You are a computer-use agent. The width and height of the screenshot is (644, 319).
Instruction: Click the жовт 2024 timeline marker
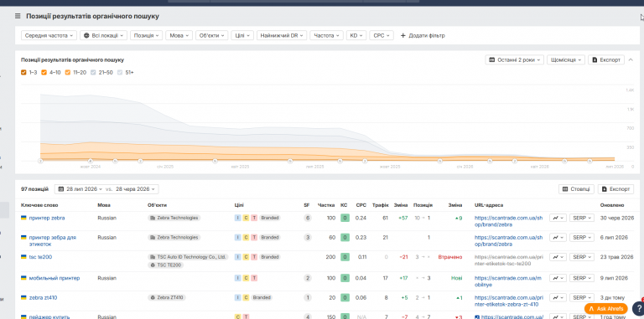pyautogui.click(x=91, y=162)
